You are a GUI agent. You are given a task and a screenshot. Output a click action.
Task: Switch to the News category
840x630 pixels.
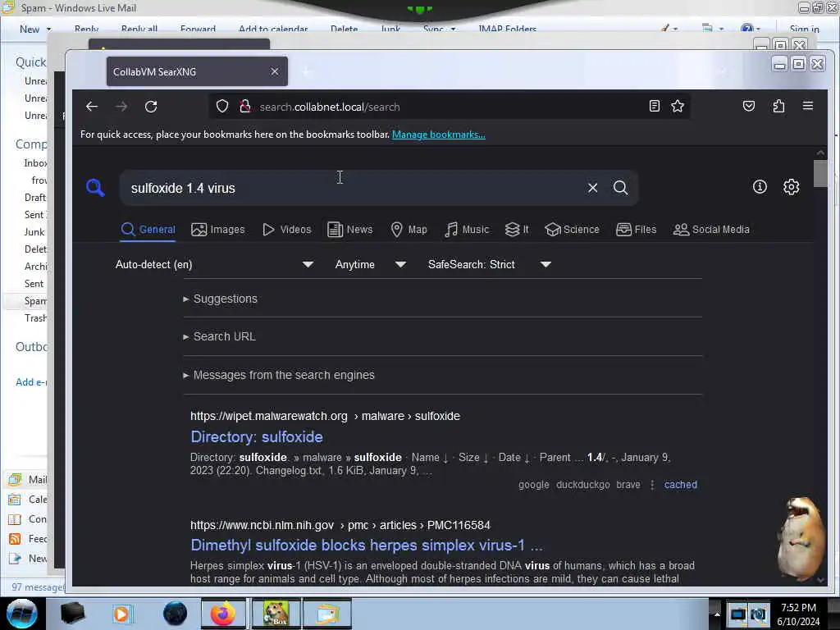coord(349,230)
